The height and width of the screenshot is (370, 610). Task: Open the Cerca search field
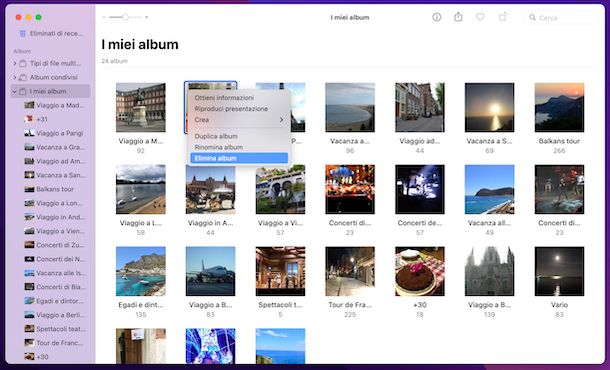click(x=562, y=18)
